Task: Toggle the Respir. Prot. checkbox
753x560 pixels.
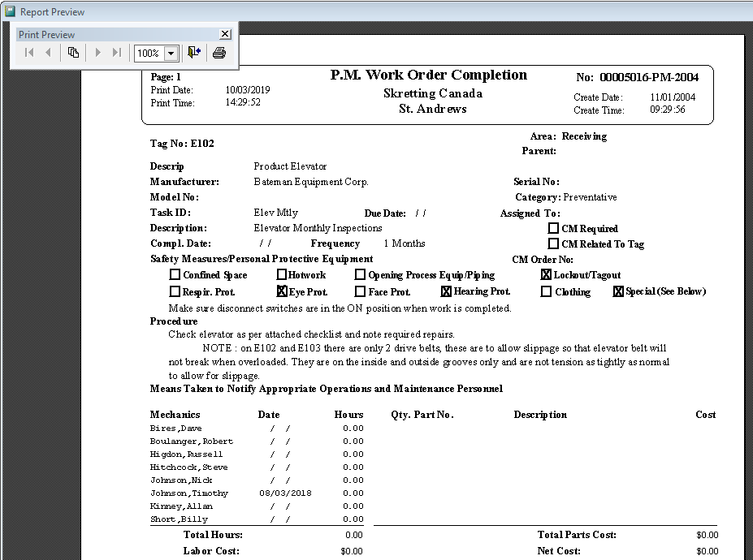Action: 175,291
